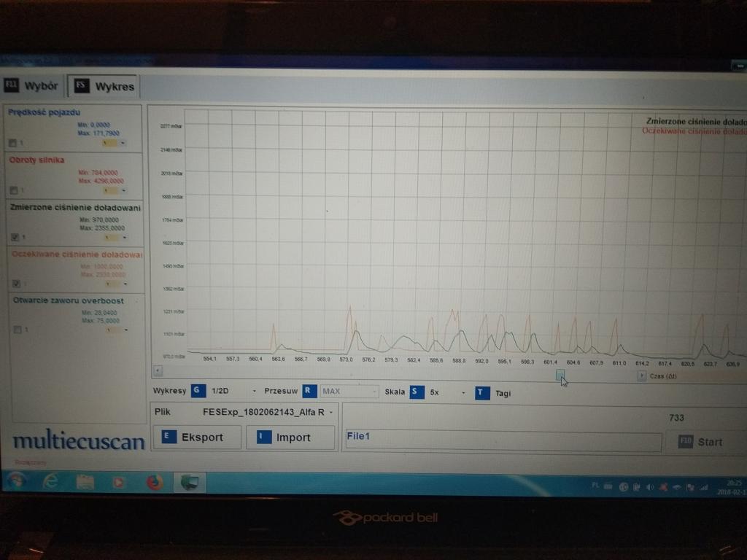Click the F10 icon beside Start
The width and height of the screenshot is (747, 560).
686,441
